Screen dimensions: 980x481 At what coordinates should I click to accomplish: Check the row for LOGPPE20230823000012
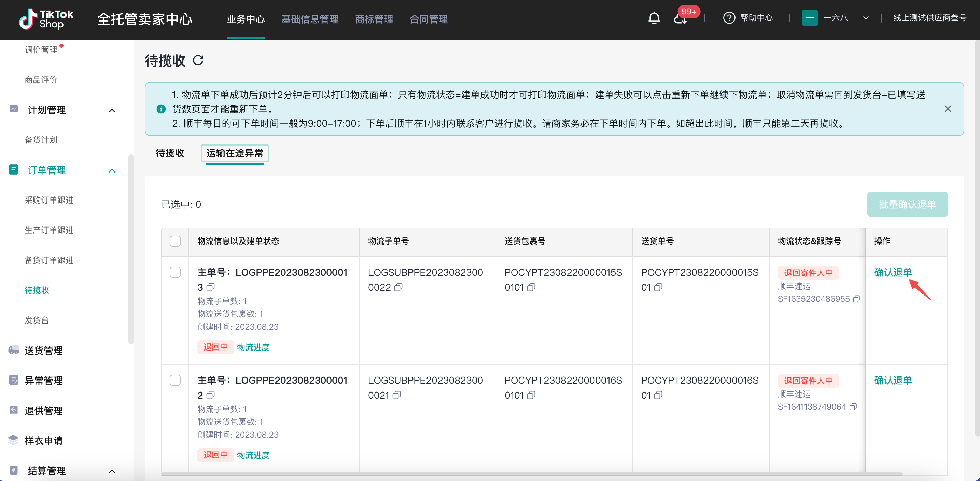click(175, 380)
